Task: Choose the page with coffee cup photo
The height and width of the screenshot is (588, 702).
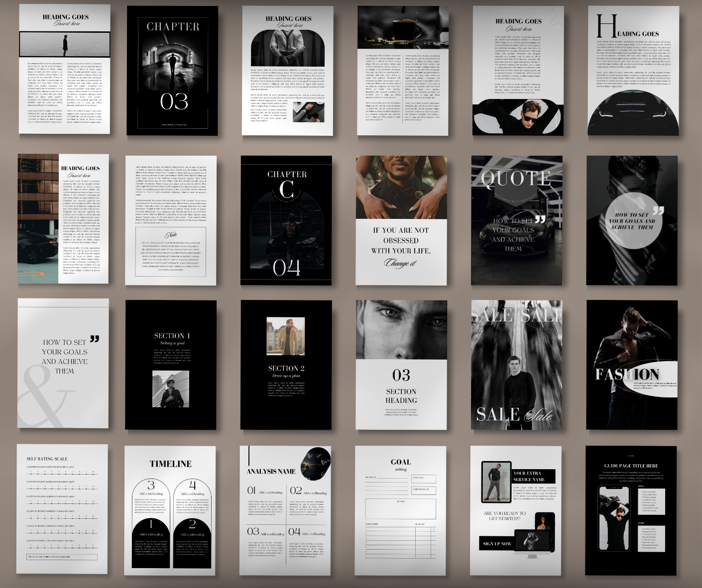Action: click(403, 71)
